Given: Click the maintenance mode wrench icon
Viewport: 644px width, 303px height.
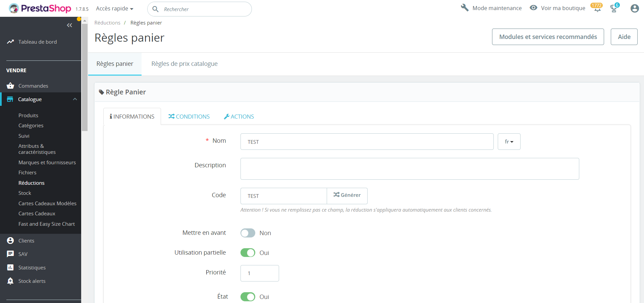Looking at the screenshot, I should [x=465, y=8].
